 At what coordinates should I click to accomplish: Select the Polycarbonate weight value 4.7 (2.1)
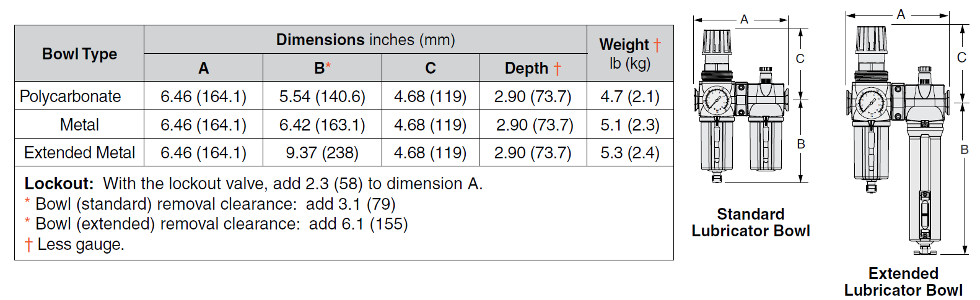coord(630,96)
